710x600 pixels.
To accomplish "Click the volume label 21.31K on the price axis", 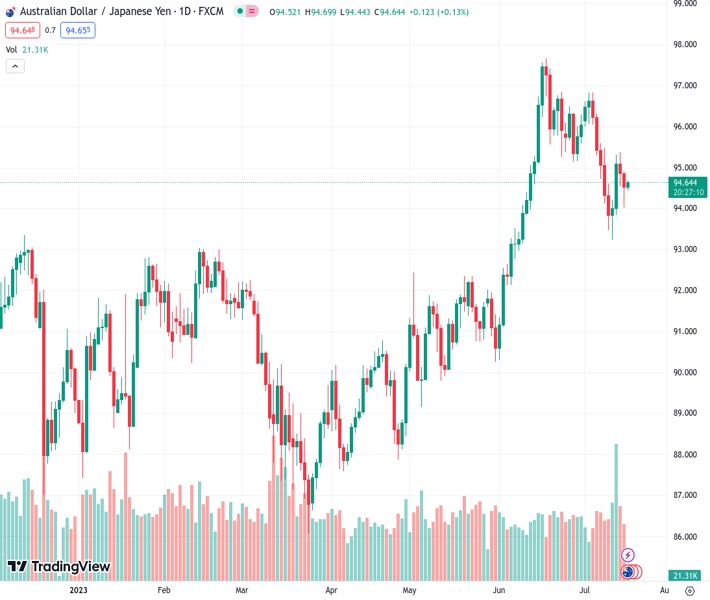I will (x=685, y=576).
